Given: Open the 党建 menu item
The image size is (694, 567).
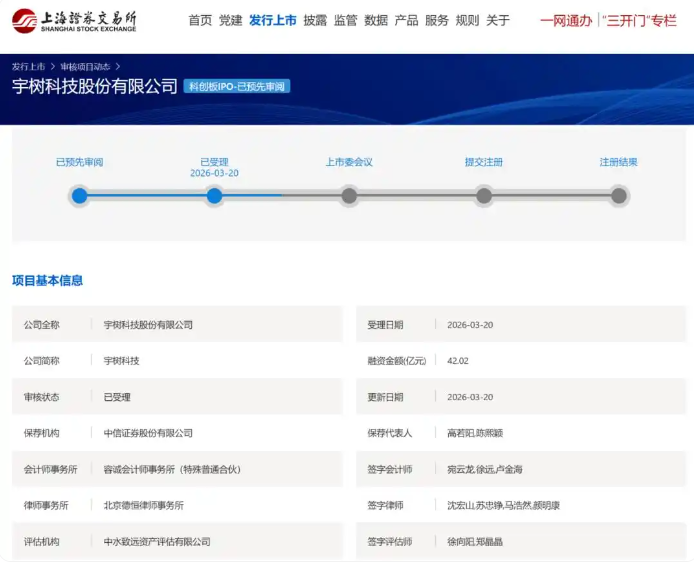Looking at the screenshot, I should click(231, 20).
